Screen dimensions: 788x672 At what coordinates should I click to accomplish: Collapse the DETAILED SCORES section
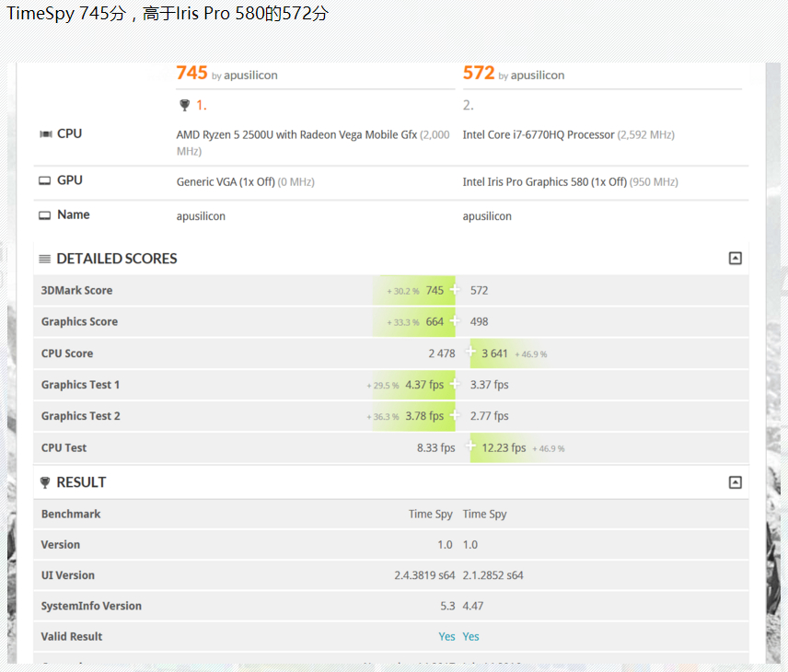pyautogui.click(x=735, y=259)
